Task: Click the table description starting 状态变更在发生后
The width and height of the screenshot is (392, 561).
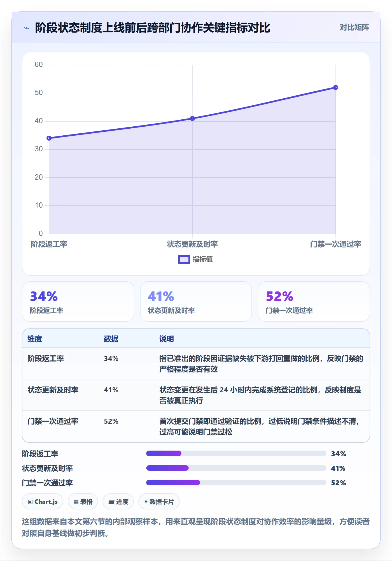Action: point(260,395)
